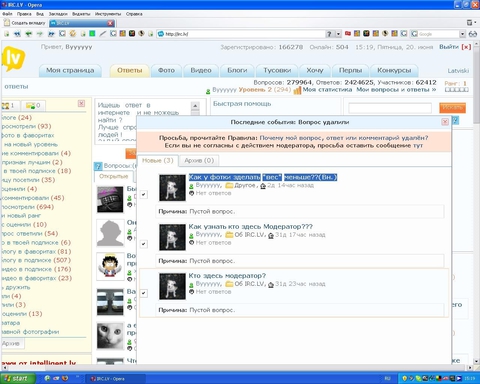The width and height of the screenshot is (480, 384).
Task: Click the orange Искать search button
Action: [x=452, y=107]
